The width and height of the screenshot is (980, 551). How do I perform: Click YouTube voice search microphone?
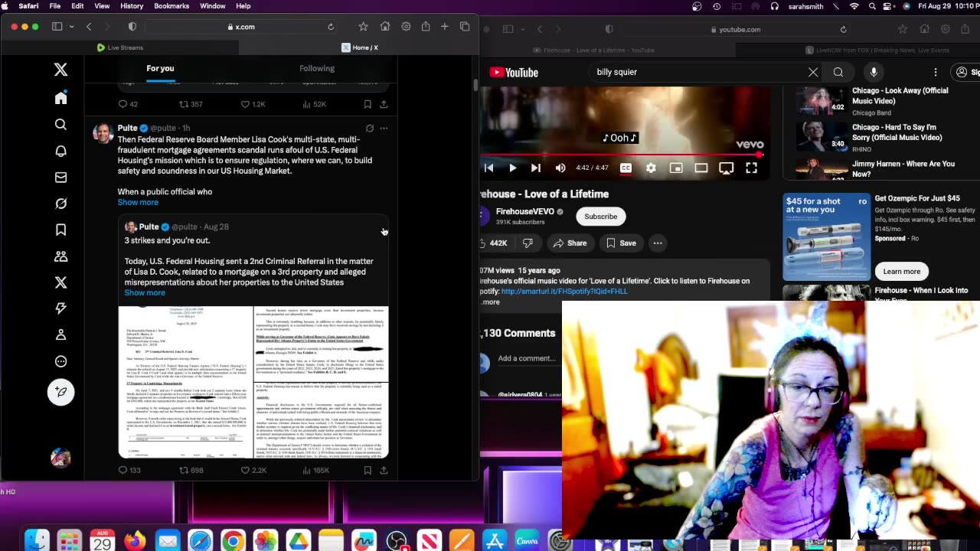pyautogui.click(x=874, y=72)
